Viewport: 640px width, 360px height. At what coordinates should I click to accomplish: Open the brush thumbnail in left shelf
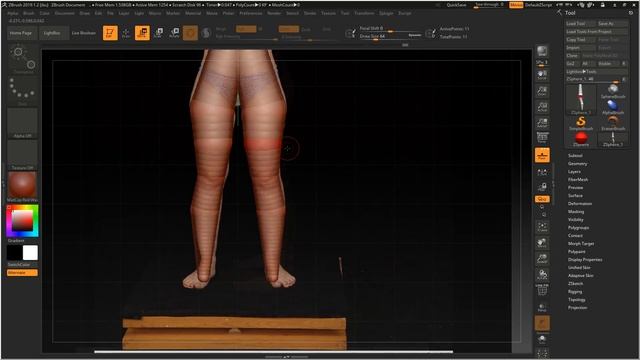[22, 60]
